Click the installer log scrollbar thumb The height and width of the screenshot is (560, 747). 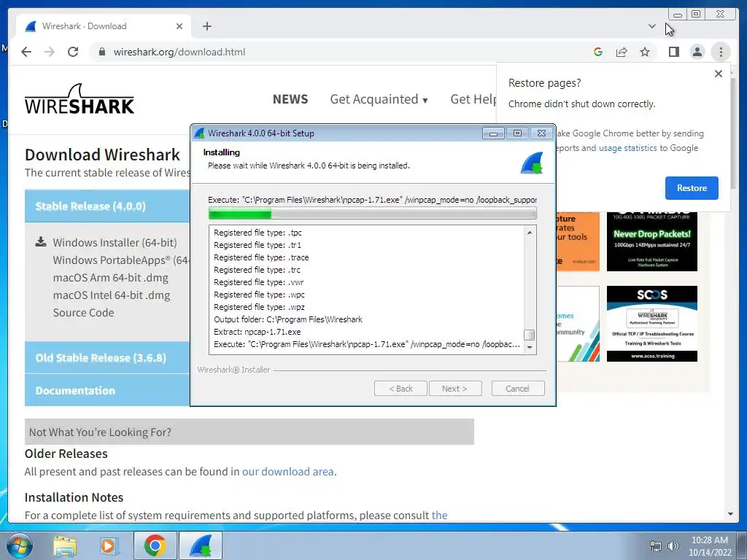pyautogui.click(x=530, y=335)
